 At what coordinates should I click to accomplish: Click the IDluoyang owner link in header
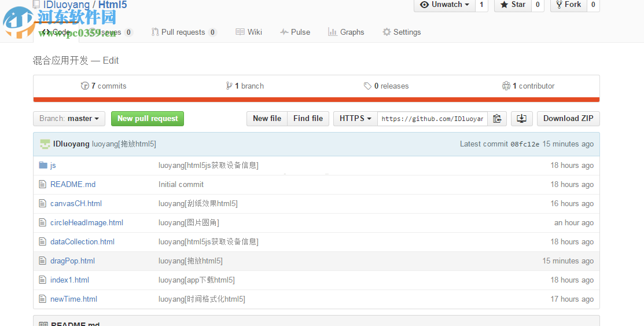[x=67, y=5]
